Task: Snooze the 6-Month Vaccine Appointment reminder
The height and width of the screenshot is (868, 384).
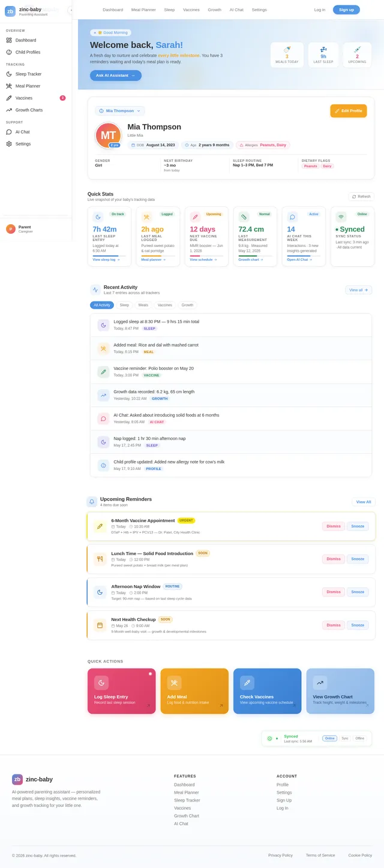Action: click(358, 526)
